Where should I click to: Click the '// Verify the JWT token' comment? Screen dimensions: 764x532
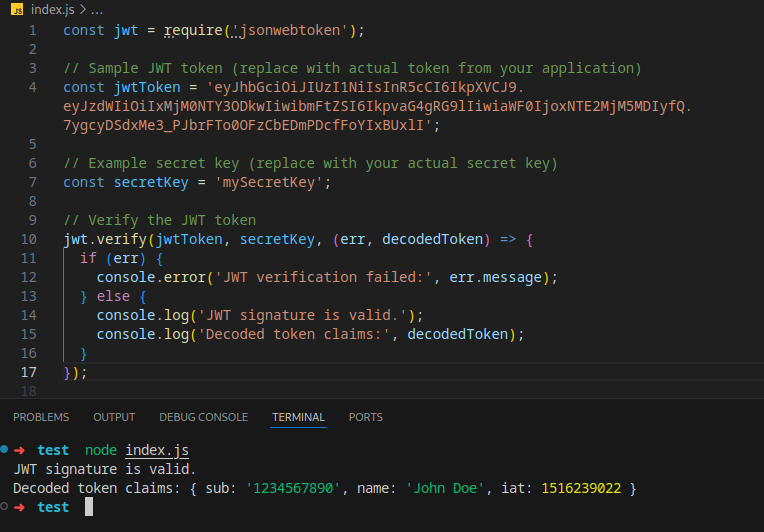tap(159, 220)
